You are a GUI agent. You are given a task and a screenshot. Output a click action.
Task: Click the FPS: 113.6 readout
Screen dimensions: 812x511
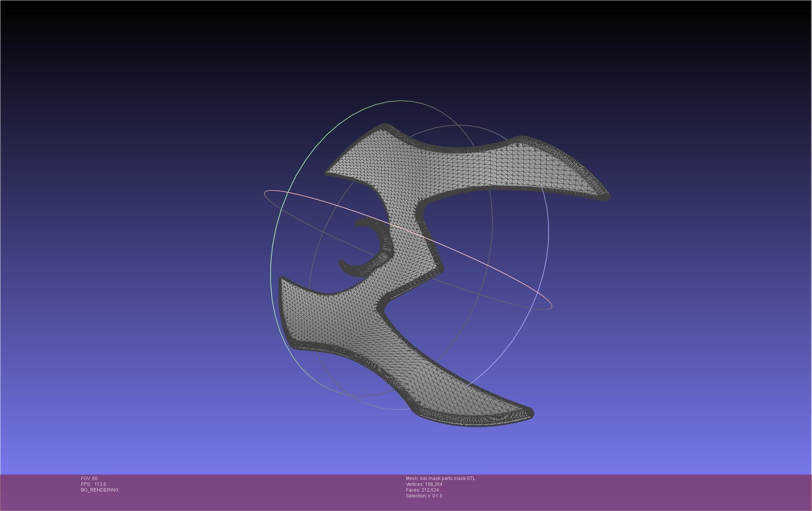pyautogui.click(x=93, y=484)
